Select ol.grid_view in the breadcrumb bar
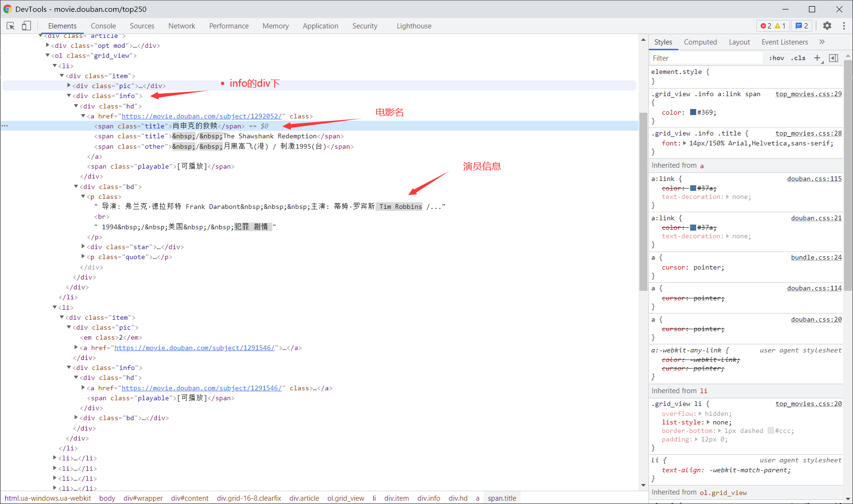 346,498
